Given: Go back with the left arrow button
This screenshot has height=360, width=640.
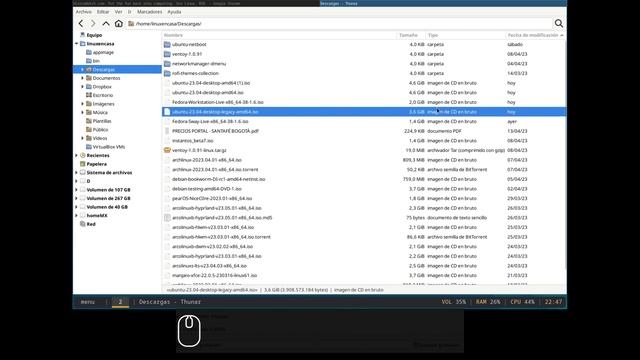Looking at the screenshot, I should click(81, 24).
